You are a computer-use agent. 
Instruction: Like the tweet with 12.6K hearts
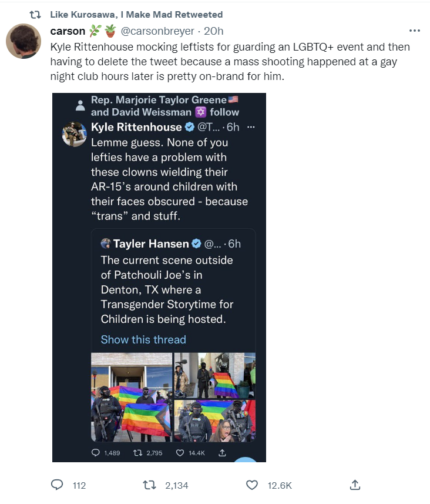point(252,485)
